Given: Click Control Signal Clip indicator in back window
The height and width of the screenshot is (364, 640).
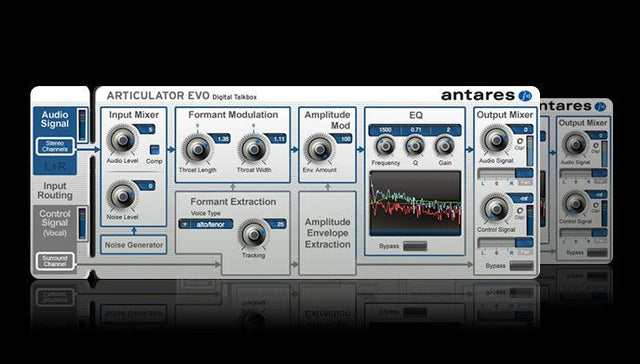Looking at the screenshot, I should click(x=596, y=204).
